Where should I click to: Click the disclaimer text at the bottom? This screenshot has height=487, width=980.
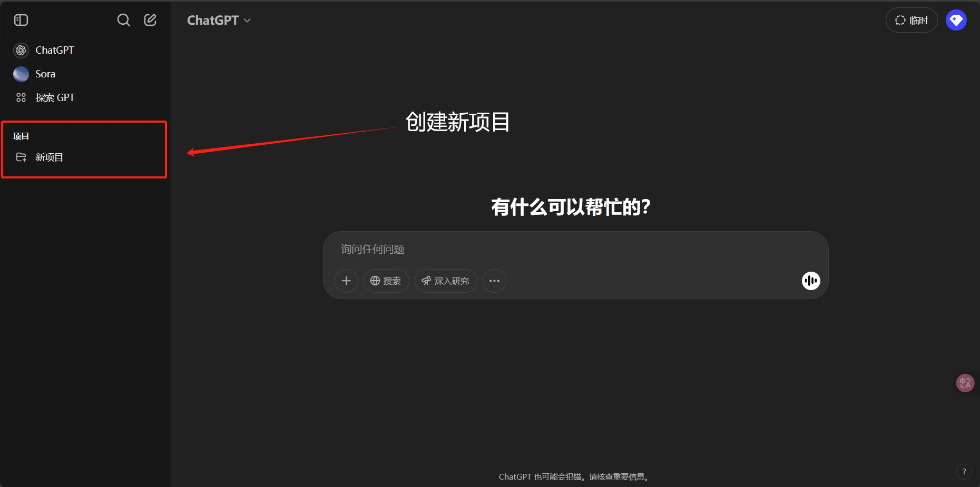click(x=574, y=476)
